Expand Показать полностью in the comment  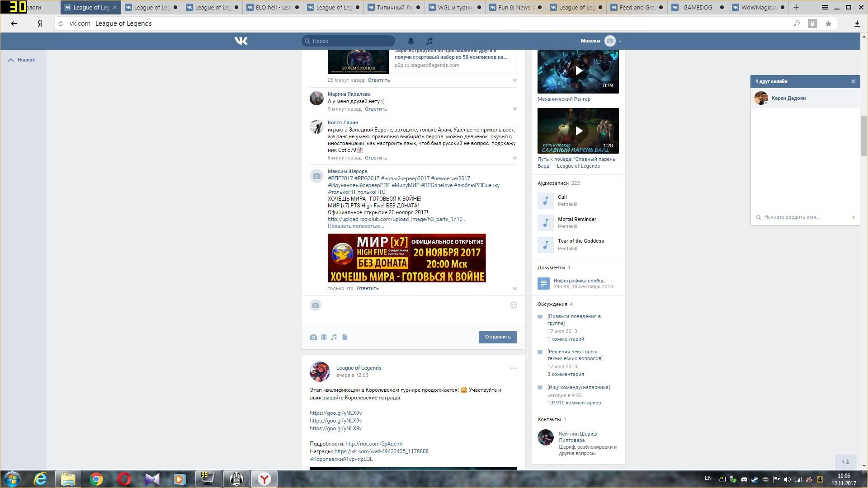[356, 226]
